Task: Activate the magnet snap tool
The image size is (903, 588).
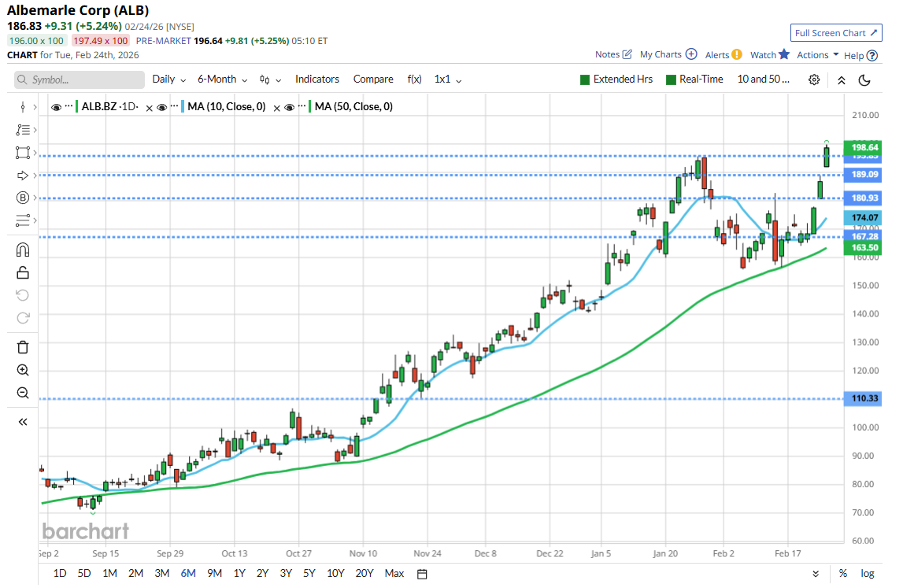Action: point(22,250)
